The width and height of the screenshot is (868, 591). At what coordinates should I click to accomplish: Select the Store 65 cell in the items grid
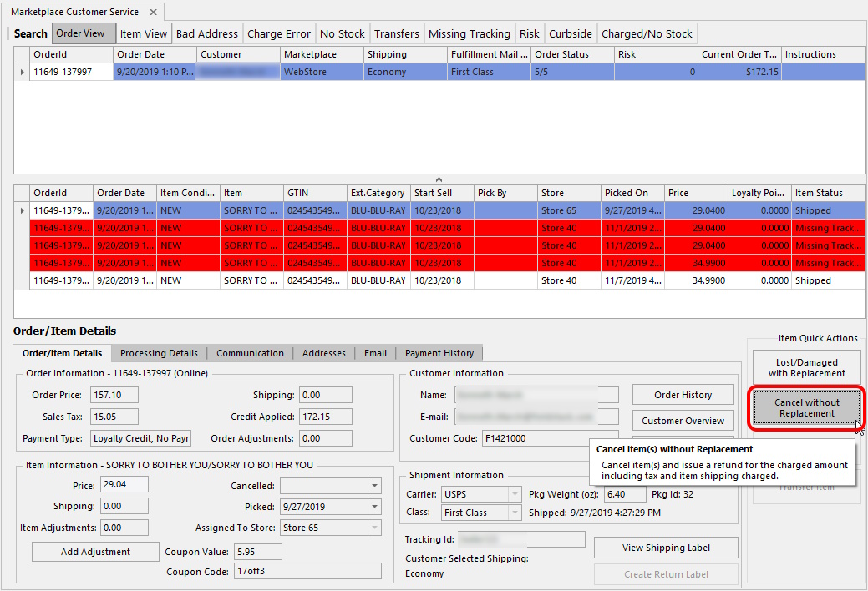[x=569, y=210]
